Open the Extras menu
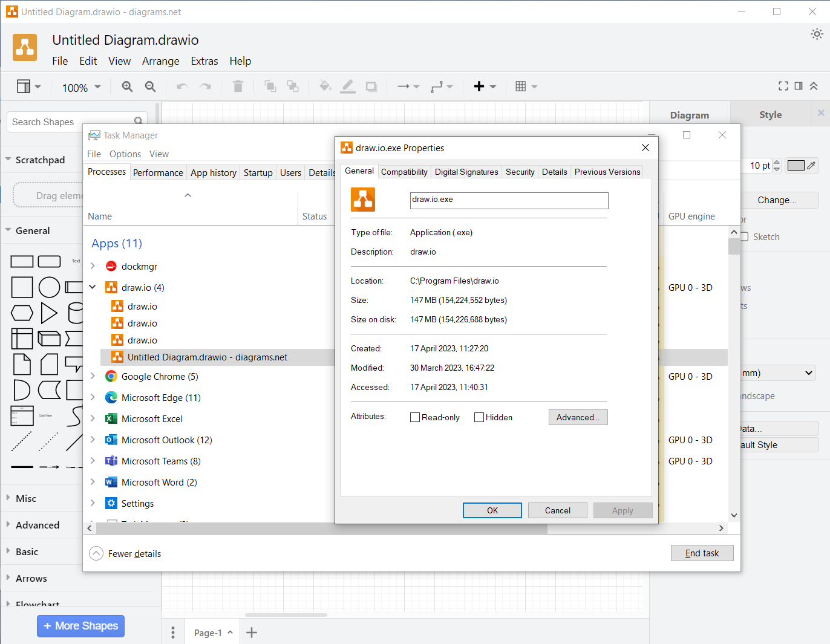The image size is (830, 644). click(x=204, y=61)
